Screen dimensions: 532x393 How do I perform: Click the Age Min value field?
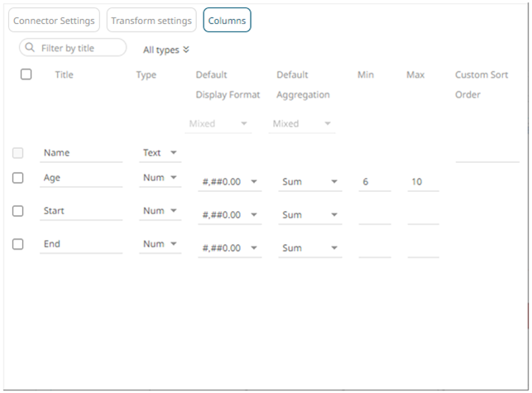coord(374,181)
